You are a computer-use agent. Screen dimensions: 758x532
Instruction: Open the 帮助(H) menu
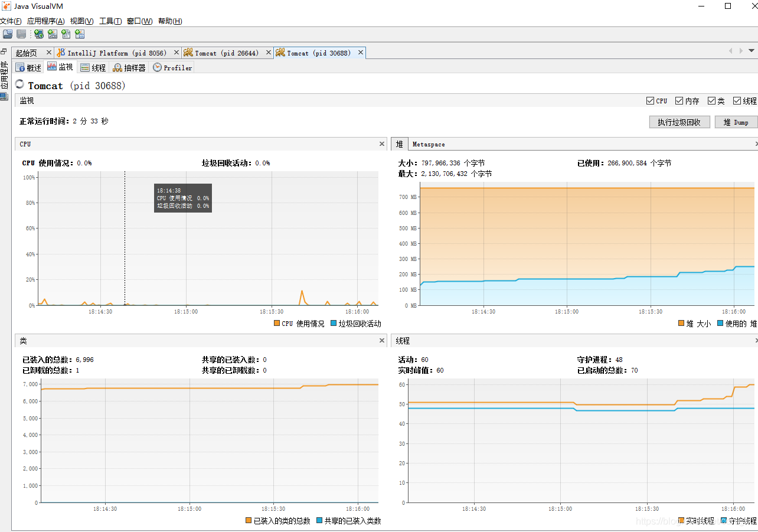[170, 21]
